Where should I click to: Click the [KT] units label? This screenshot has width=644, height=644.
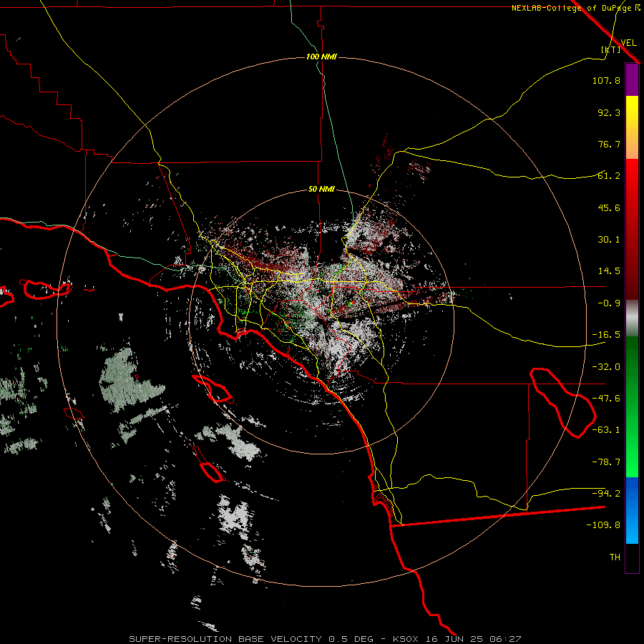[610, 49]
